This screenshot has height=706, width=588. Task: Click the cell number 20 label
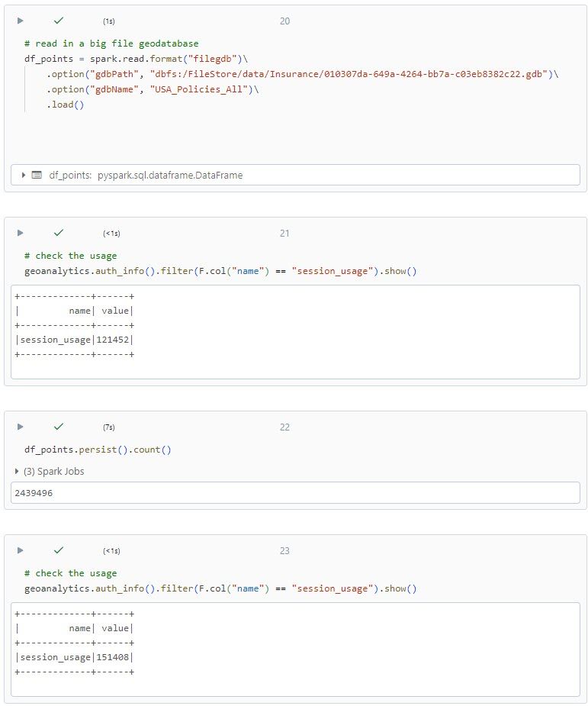click(284, 21)
